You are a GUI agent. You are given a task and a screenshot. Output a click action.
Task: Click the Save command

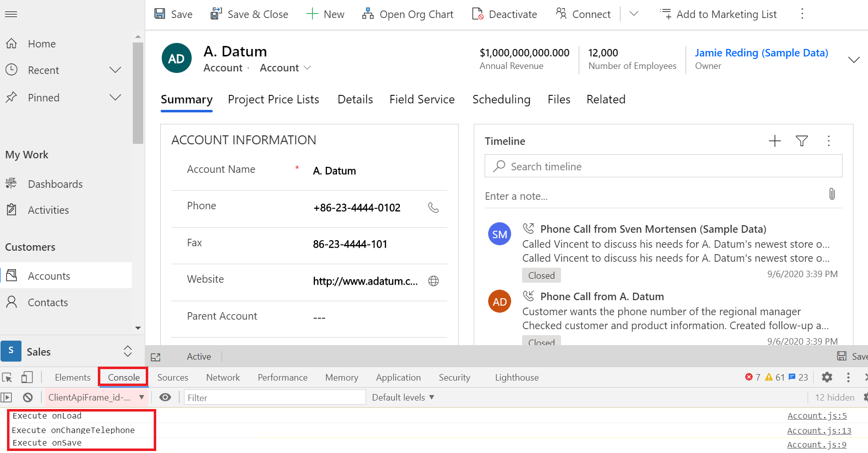(x=173, y=14)
